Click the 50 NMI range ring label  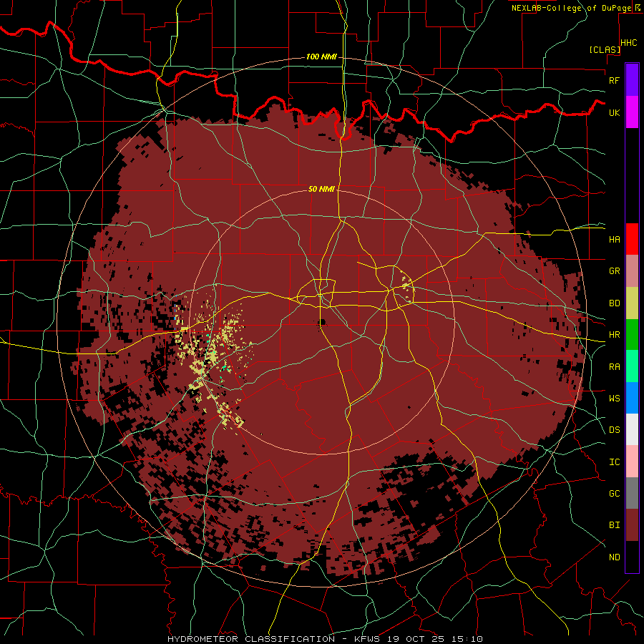(x=321, y=189)
